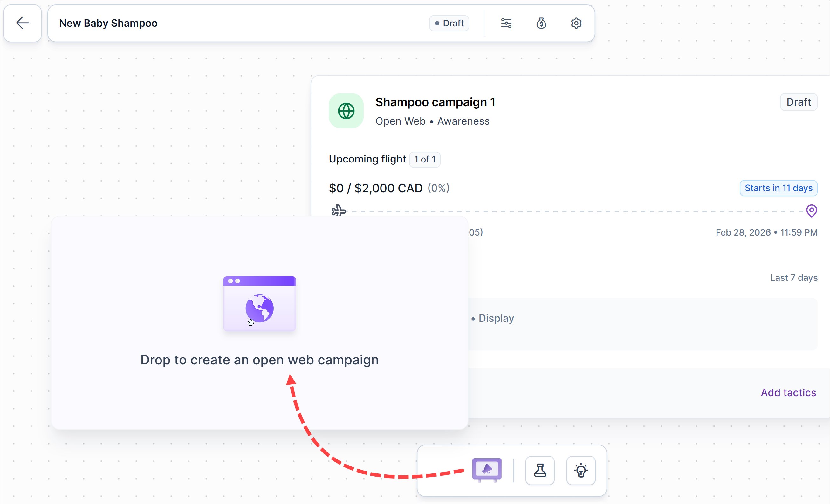The width and height of the screenshot is (830, 504).
Task: Click the Draft badge on Shampoo campaign card
Action: [x=798, y=102]
